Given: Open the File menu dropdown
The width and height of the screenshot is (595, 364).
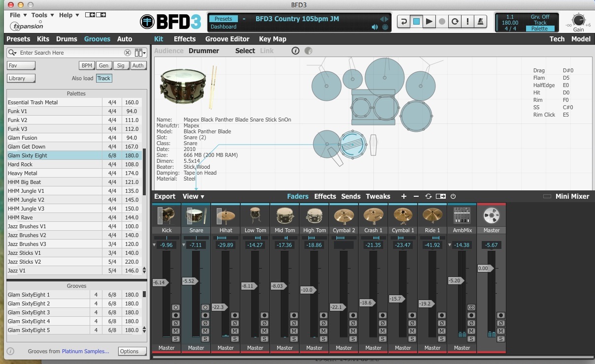Looking at the screenshot, I should pos(18,15).
